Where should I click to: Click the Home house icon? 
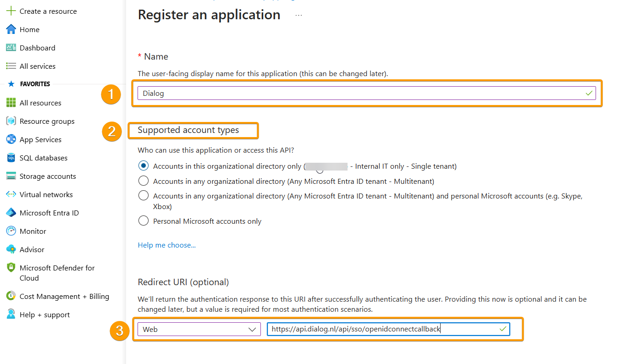pyautogui.click(x=11, y=29)
